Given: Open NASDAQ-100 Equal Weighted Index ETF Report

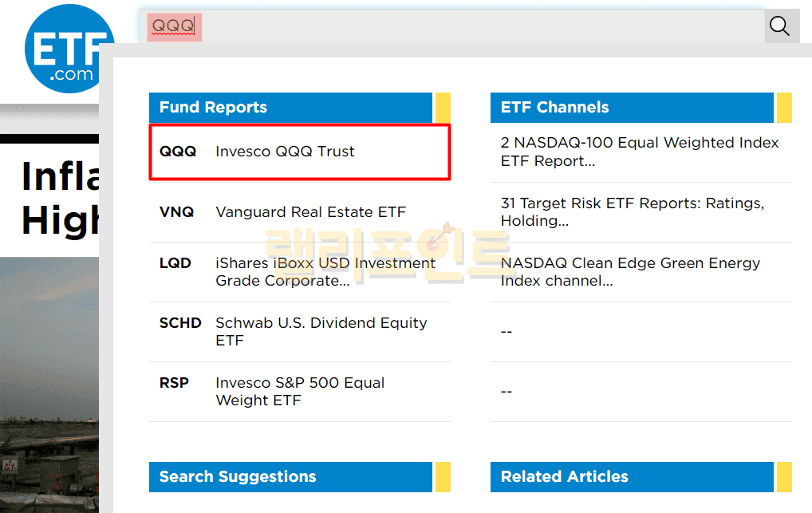Looking at the screenshot, I should click(x=640, y=152).
